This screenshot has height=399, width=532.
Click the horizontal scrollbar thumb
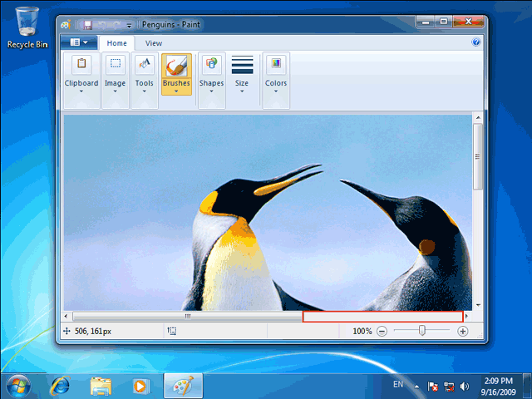point(187,317)
